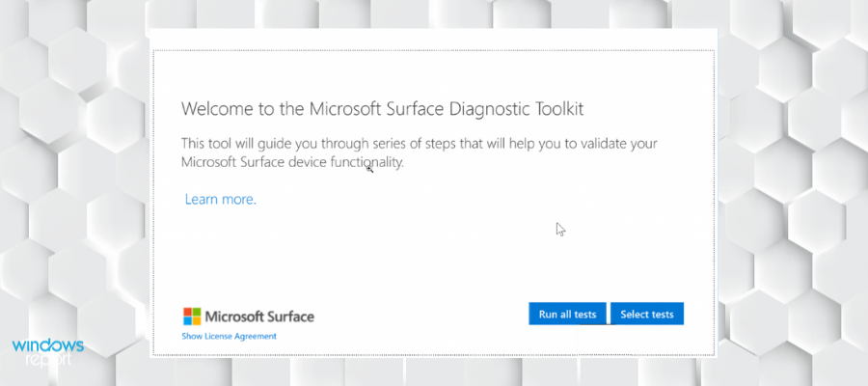The width and height of the screenshot is (868, 386).
Task: Follow the Learn more link
Action: (x=220, y=200)
